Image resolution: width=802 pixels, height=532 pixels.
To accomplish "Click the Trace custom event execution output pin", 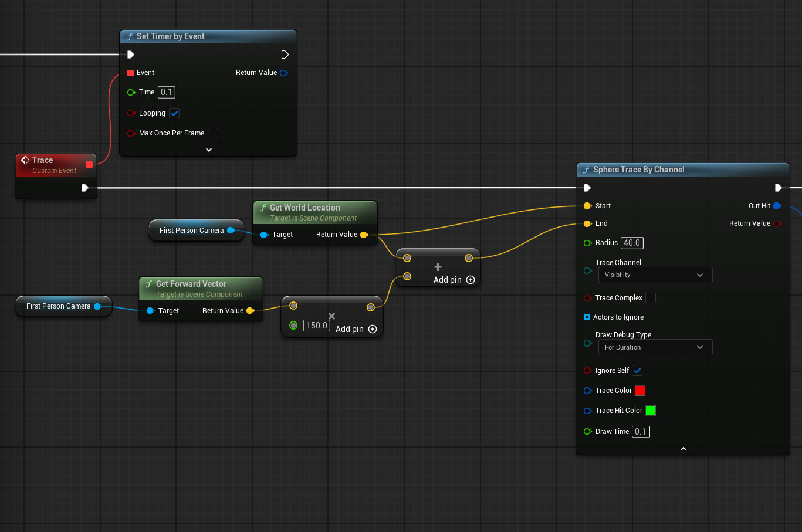I will pos(85,188).
